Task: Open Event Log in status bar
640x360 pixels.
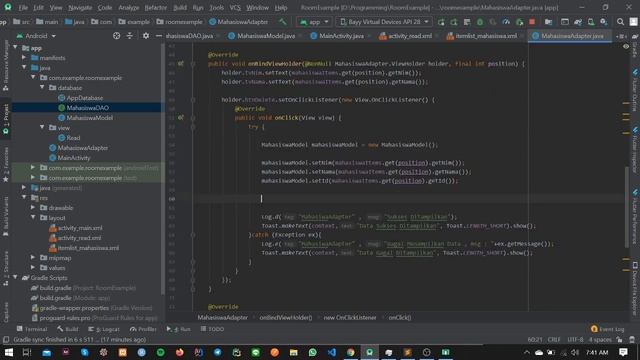Action: (x=607, y=329)
